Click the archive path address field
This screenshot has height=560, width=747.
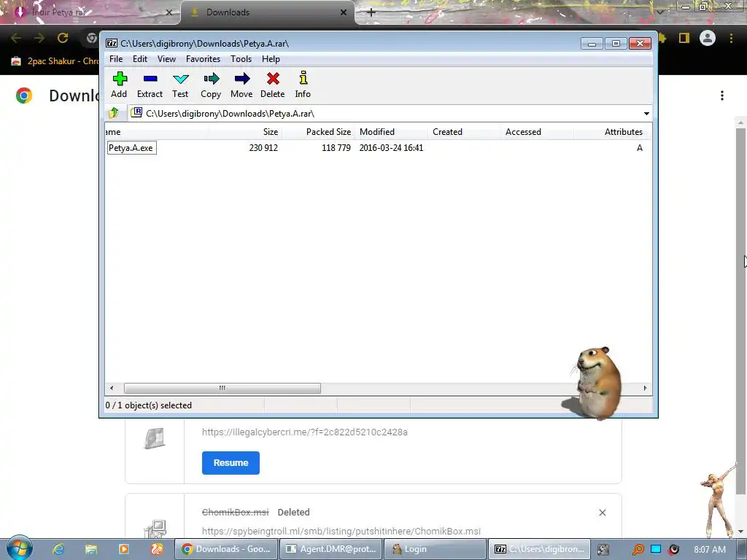(386, 113)
